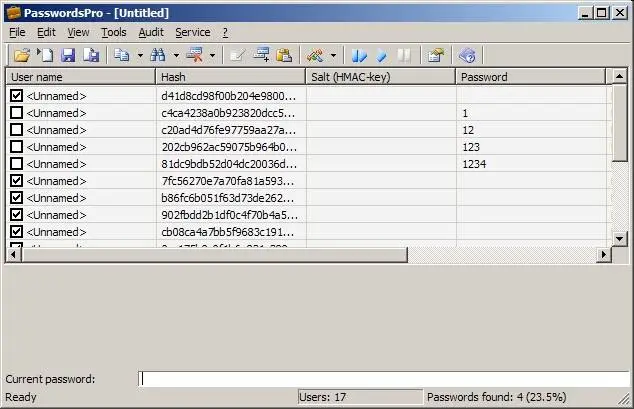
Task: Check the row with hash c4ca4238a0b923820dcc5...
Action: (x=16, y=113)
